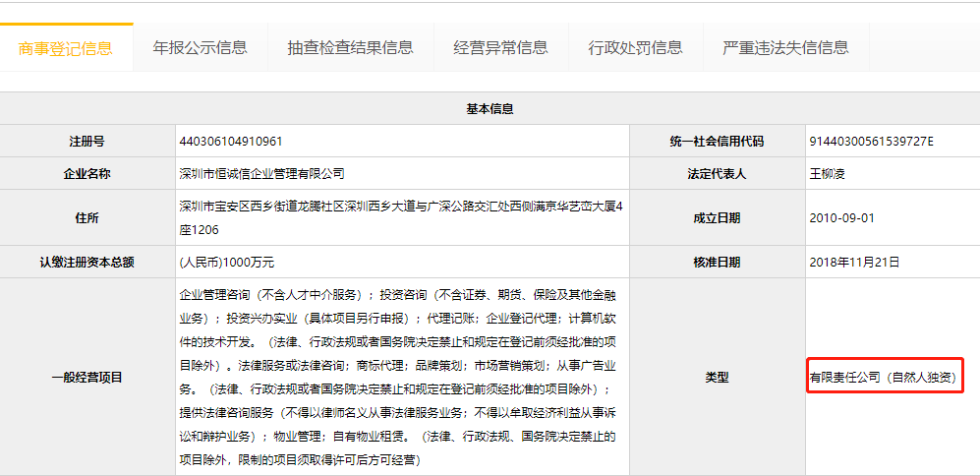Select the company name 深圳市恒诚信企业管理有限公司

[262, 174]
